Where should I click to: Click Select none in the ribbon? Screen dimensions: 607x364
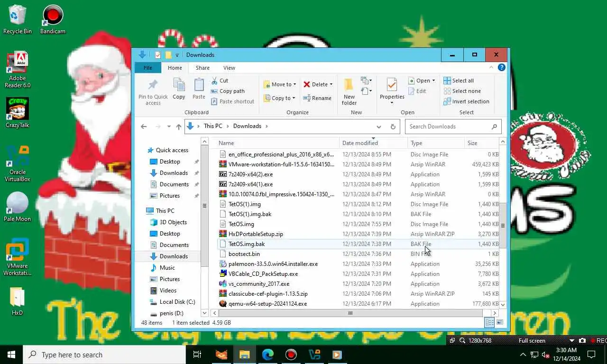point(462,91)
